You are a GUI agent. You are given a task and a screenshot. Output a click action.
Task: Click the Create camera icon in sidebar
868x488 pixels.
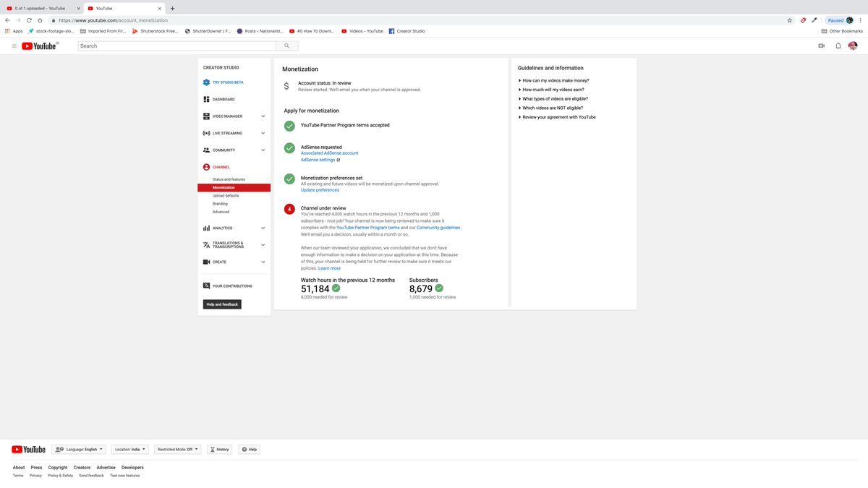[x=206, y=262]
